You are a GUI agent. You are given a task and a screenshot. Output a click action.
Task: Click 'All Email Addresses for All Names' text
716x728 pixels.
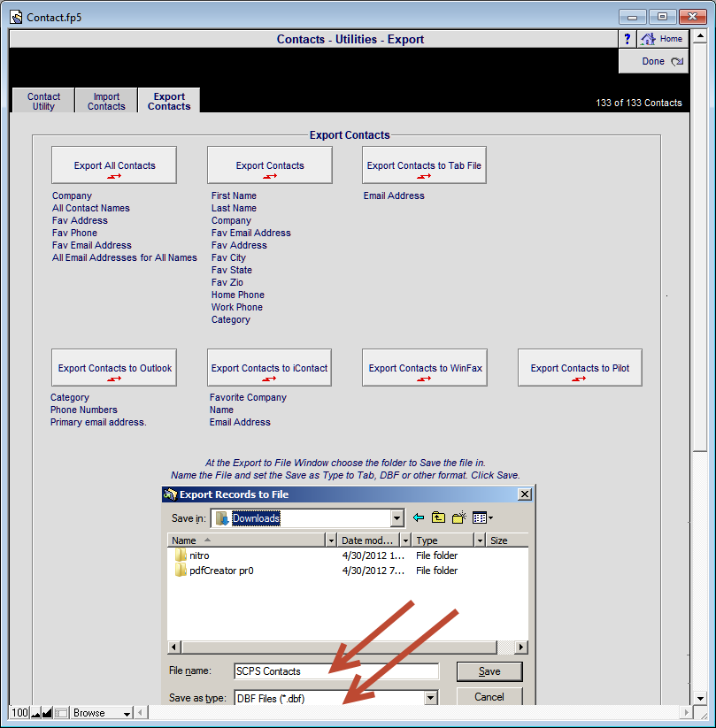[x=125, y=257]
